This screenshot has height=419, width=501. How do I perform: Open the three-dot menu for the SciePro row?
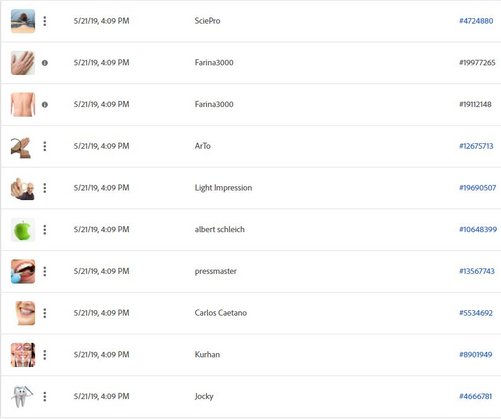click(45, 21)
